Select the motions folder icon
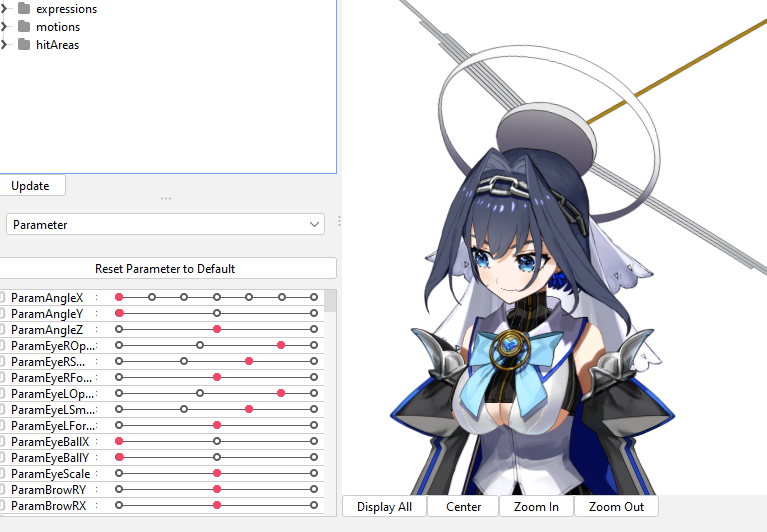Image resolution: width=767 pixels, height=532 pixels. click(24, 26)
